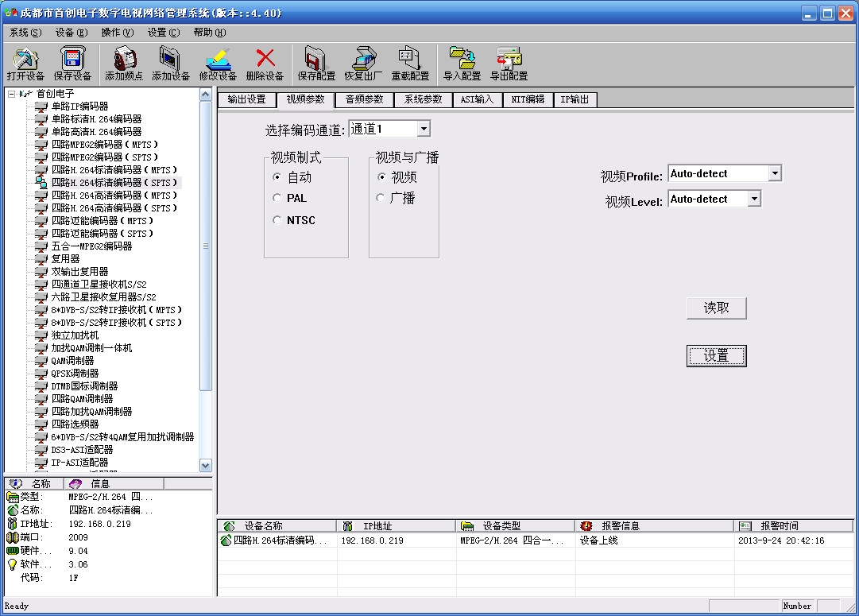Click device tree scrollbar up arrow
This screenshot has height=616, width=859.
tap(206, 95)
